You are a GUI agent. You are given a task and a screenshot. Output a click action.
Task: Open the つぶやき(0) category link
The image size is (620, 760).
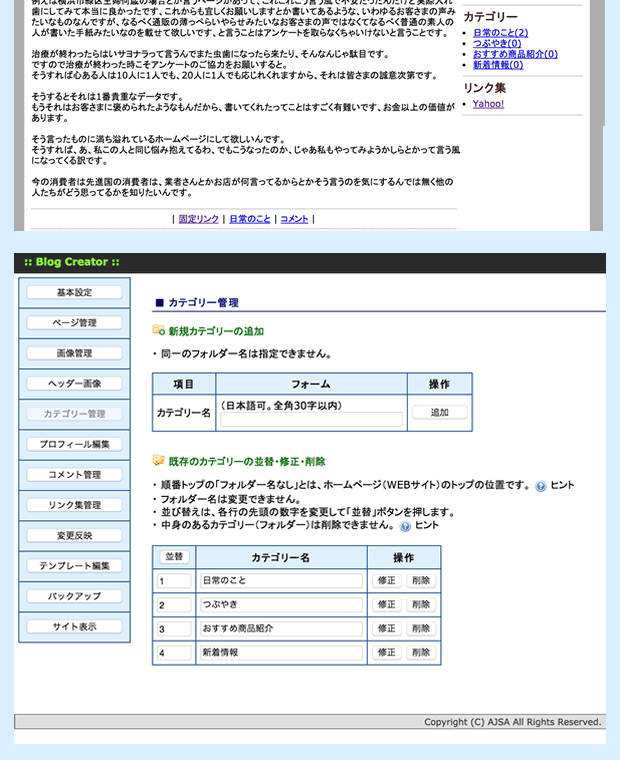point(497,44)
